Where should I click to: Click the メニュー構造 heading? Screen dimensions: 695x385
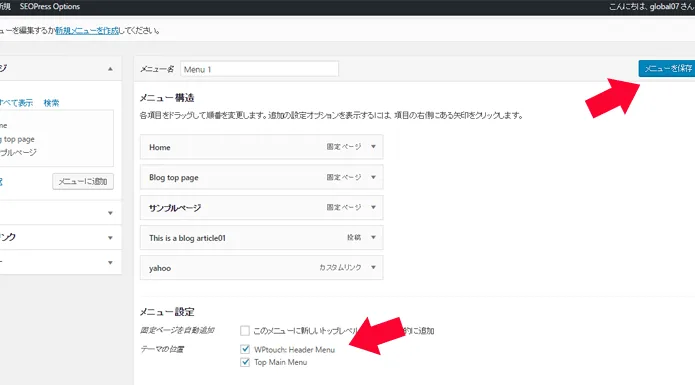pos(167,98)
